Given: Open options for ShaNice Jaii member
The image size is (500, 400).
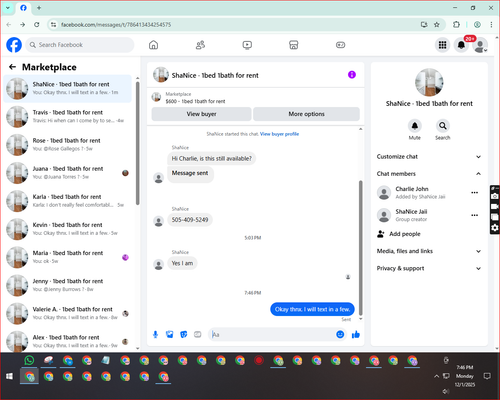Looking at the screenshot, I should tap(474, 215).
